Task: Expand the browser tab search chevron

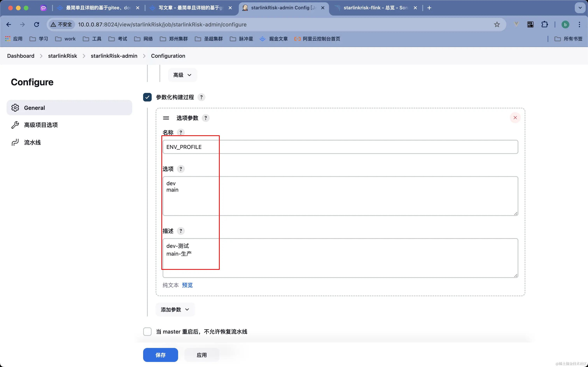Action: [580, 8]
